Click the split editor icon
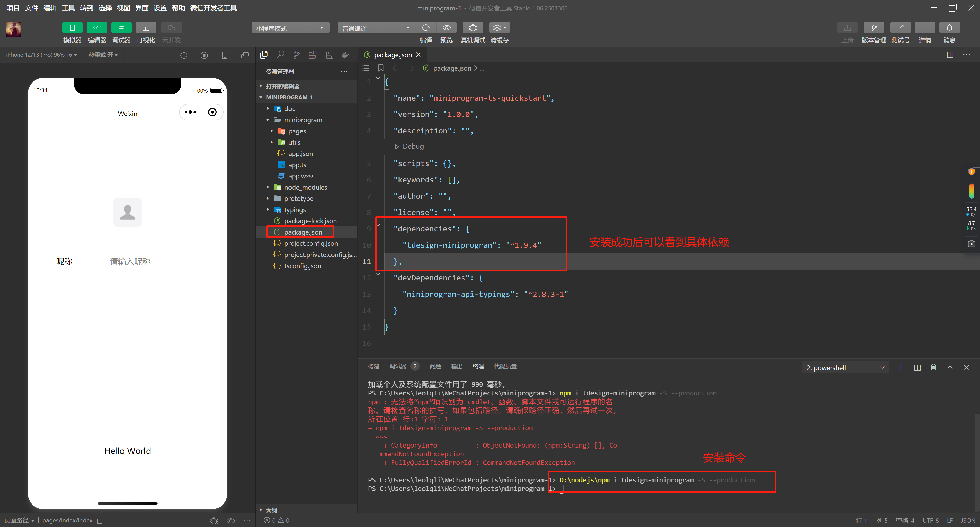The height and width of the screenshot is (527, 980). coord(950,55)
